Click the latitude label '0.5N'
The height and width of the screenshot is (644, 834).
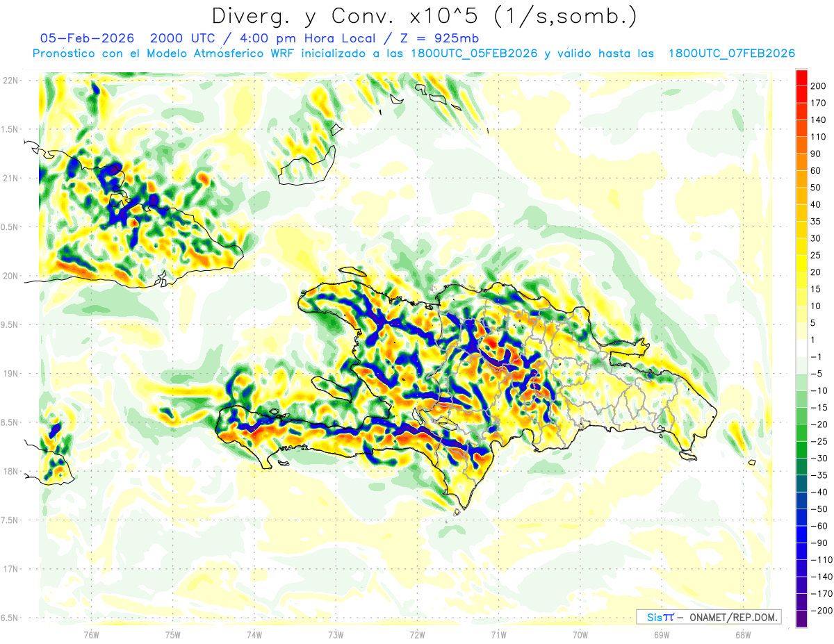pos(10,227)
